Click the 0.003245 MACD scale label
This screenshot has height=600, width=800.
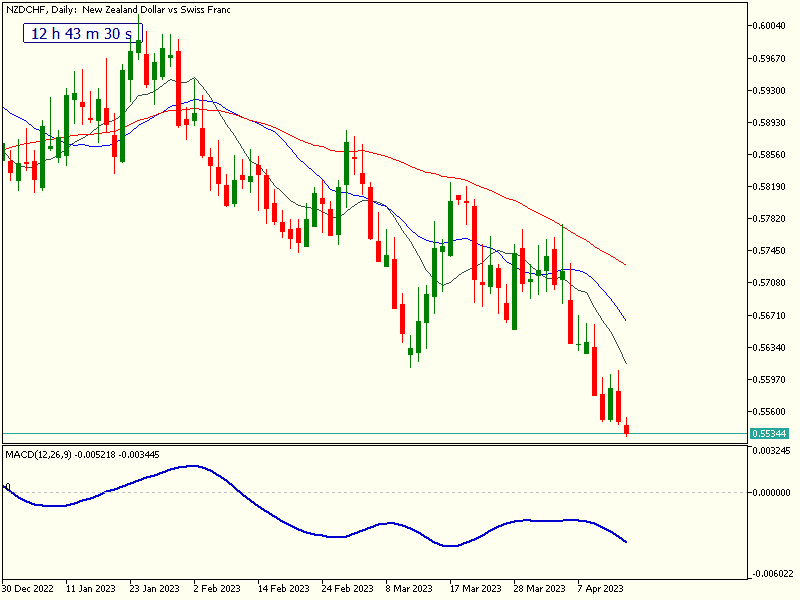point(771,453)
